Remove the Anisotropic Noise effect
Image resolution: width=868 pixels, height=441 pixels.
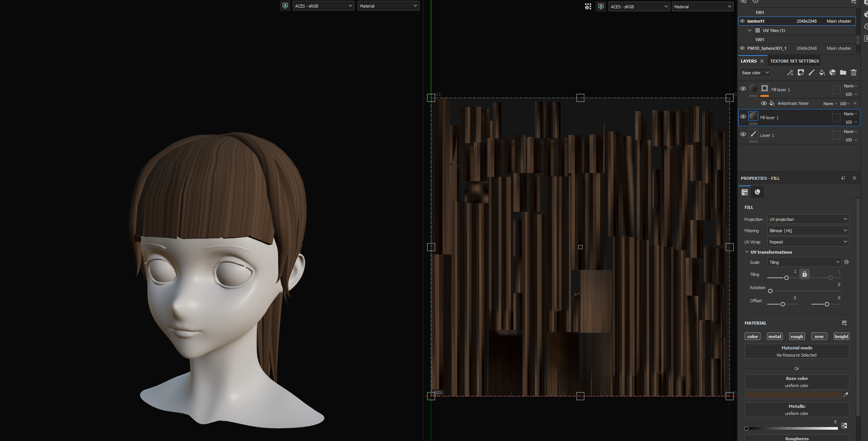coord(855,103)
